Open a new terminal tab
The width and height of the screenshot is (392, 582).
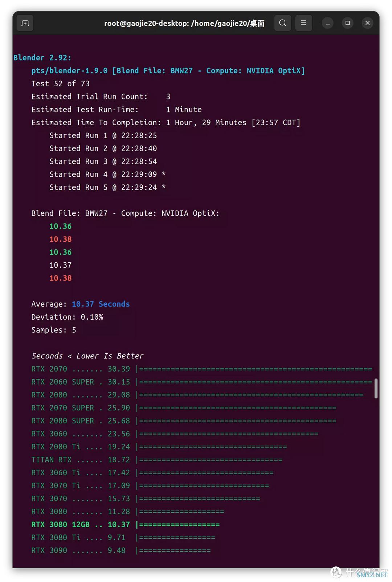click(25, 23)
